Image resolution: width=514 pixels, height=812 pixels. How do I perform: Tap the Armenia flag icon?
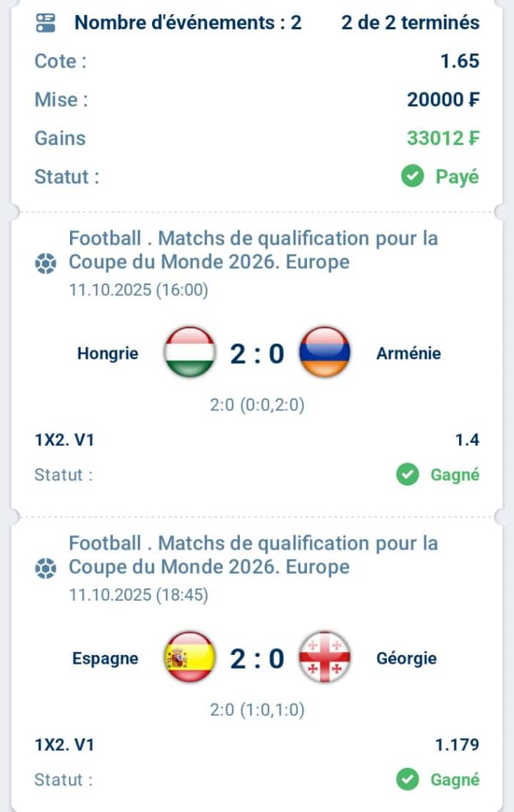click(x=324, y=352)
